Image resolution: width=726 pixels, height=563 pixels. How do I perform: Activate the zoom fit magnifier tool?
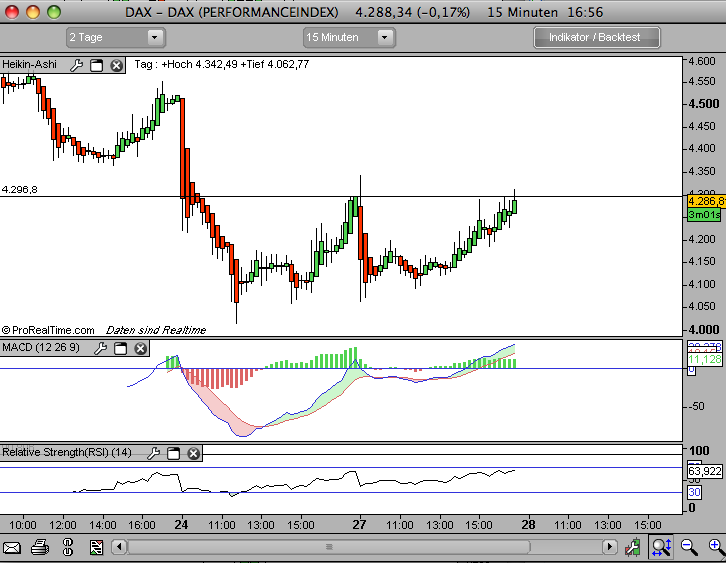pyautogui.click(x=661, y=547)
